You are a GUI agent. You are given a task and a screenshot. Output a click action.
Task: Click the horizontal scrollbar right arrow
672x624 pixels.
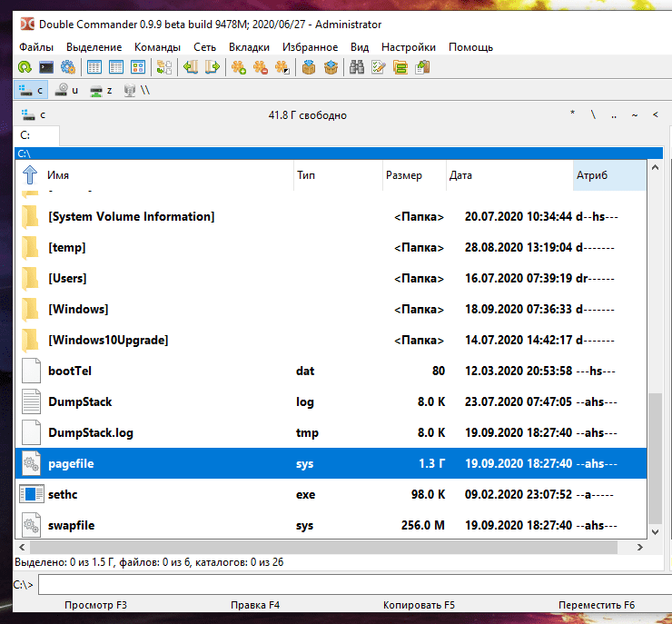coord(640,548)
